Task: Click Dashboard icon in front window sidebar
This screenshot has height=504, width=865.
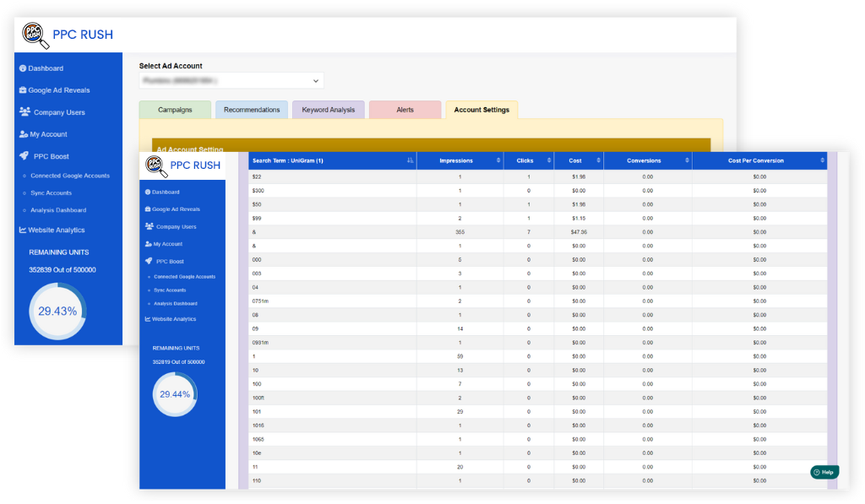Action: pyautogui.click(x=148, y=192)
